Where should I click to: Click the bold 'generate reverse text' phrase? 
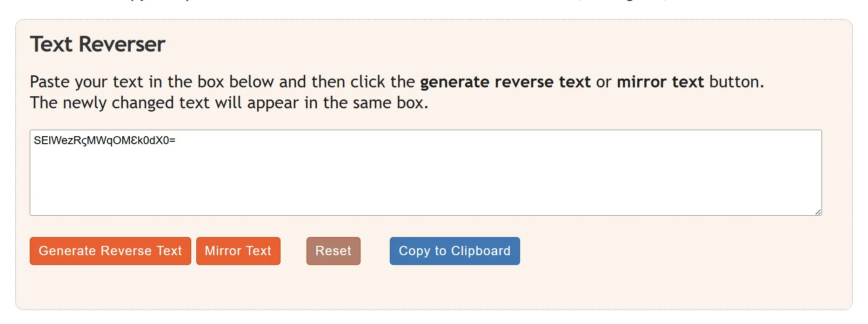tap(505, 82)
